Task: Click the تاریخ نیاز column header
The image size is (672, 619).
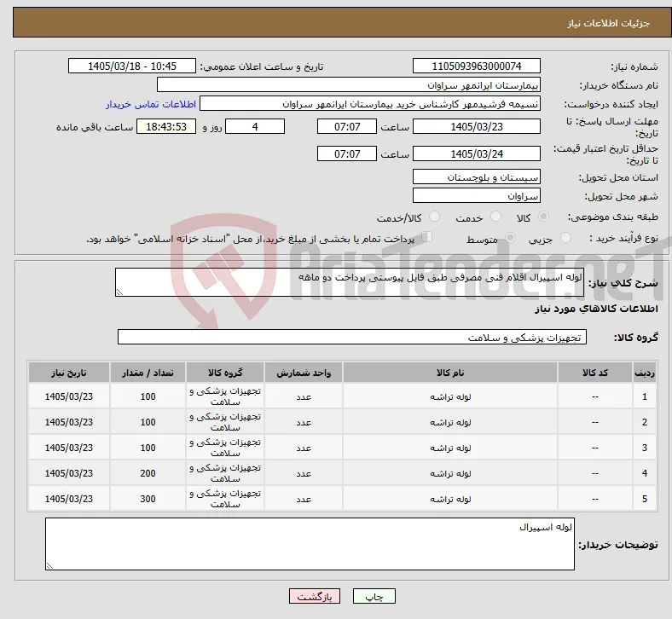Action: click(69, 373)
